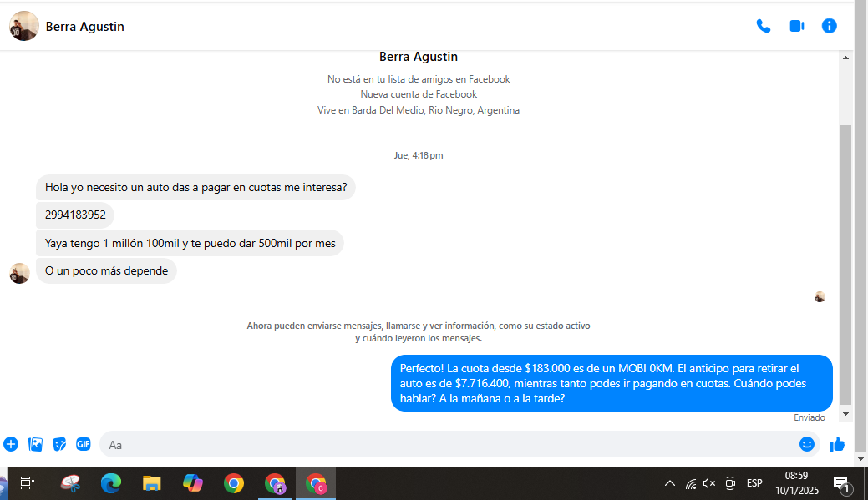Toggle the muted volume icon in taskbar
The height and width of the screenshot is (500, 868).
[x=709, y=483]
